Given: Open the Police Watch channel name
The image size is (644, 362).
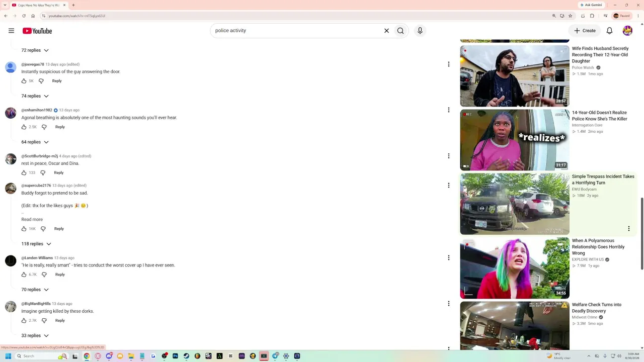Looking at the screenshot, I should coord(583,67).
